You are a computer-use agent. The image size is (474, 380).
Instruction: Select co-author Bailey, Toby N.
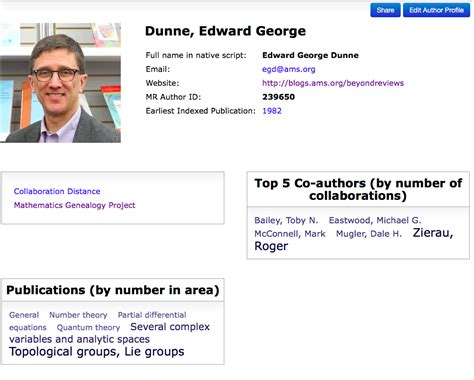click(286, 220)
